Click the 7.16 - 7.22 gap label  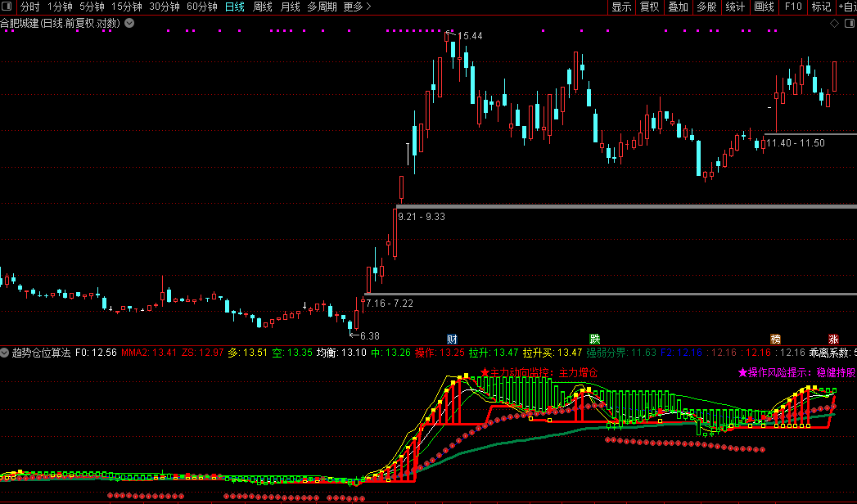coord(389,303)
